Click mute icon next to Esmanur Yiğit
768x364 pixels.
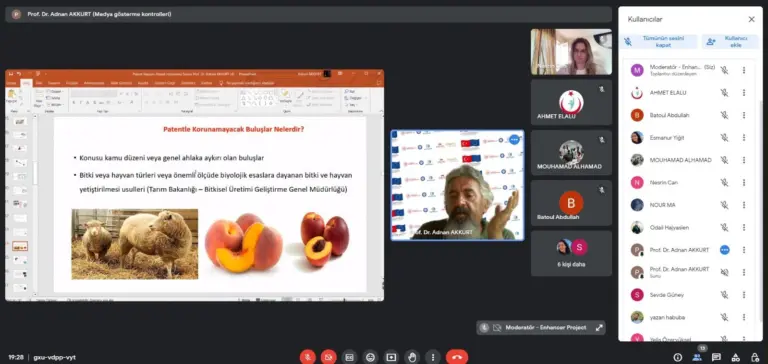724,138
